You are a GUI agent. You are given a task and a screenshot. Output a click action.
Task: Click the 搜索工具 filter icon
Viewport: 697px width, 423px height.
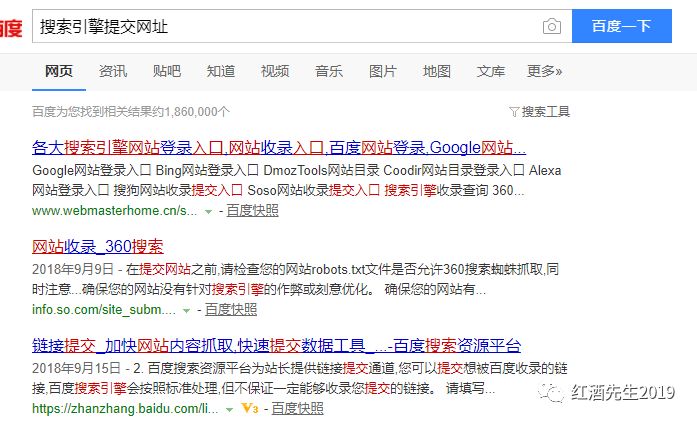pyautogui.click(x=514, y=112)
